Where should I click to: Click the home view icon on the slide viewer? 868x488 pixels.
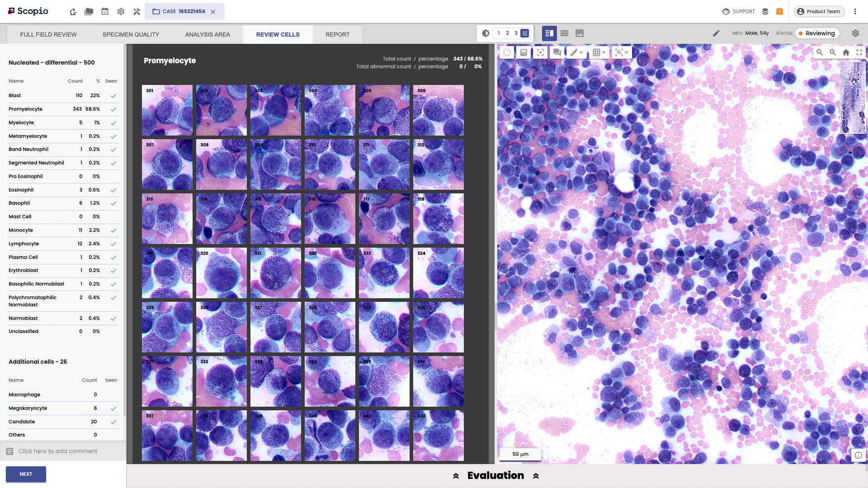click(x=846, y=52)
